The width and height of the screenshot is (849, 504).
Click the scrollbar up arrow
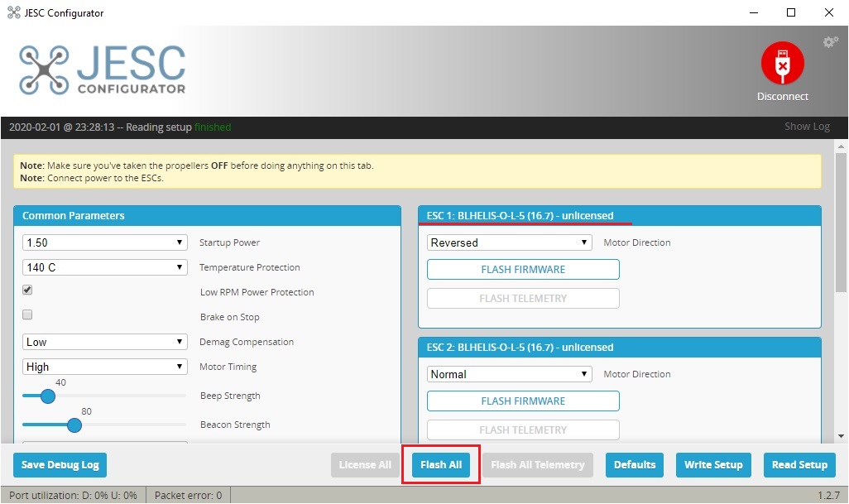click(x=841, y=146)
